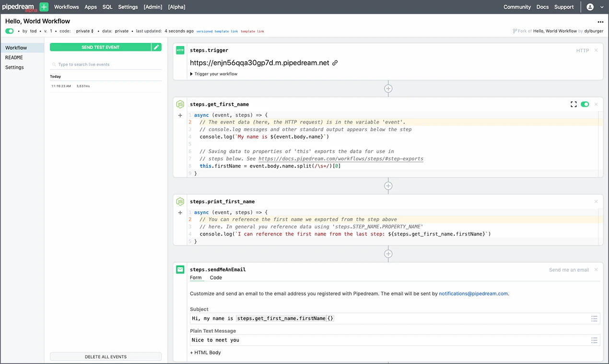Select Settings in the left sidebar
This screenshot has height=364, width=609.
coord(14,68)
